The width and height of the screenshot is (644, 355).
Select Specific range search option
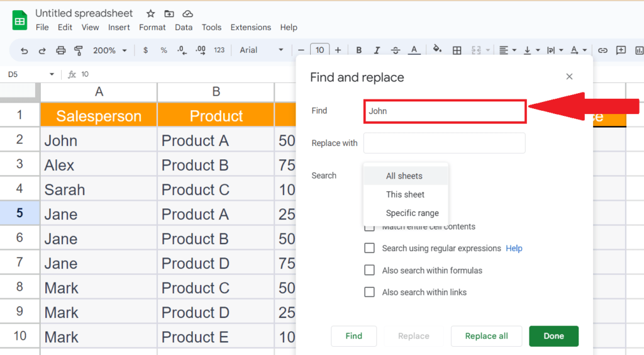click(x=406, y=213)
